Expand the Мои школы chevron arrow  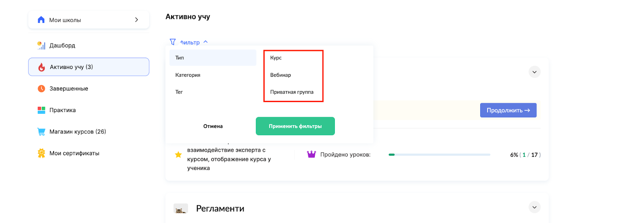coord(136,20)
